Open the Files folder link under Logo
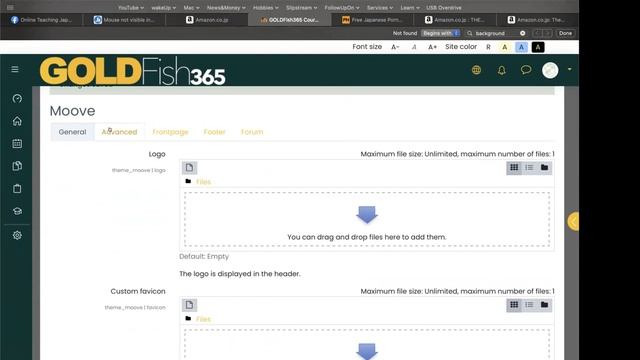The width and height of the screenshot is (640, 360). tap(203, 182)
